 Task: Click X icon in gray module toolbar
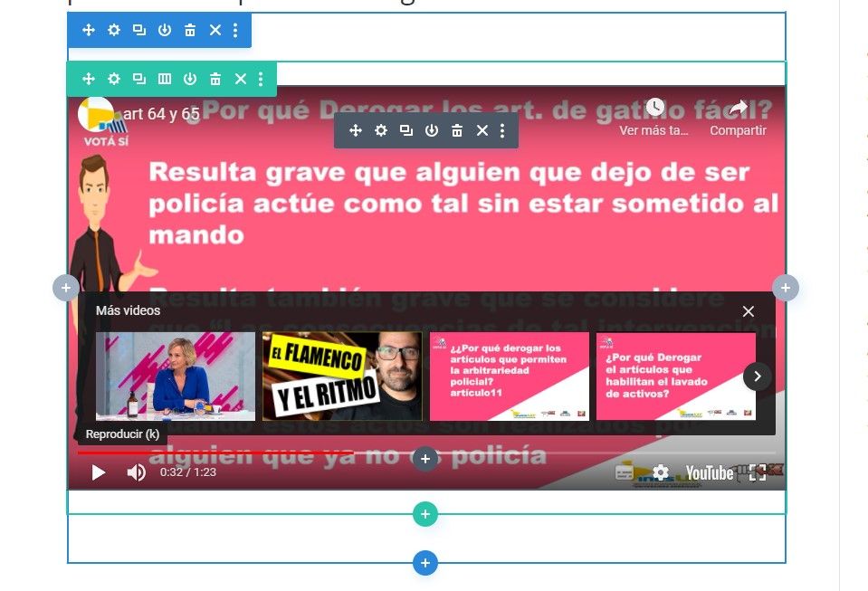click(x=482, y=130)
